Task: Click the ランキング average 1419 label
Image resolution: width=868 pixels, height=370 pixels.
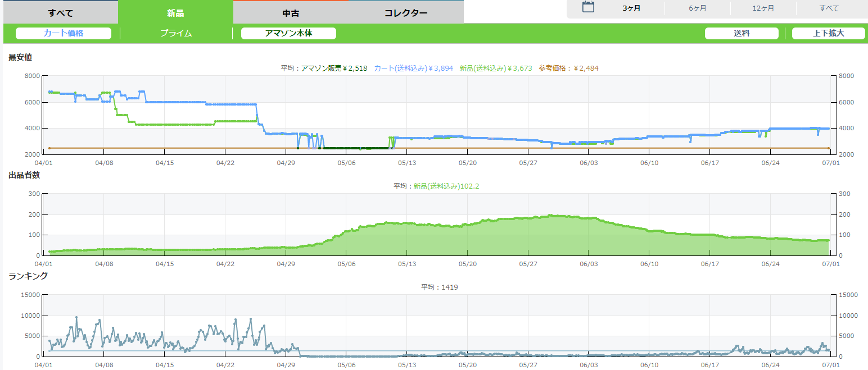Action: click(439, 287)
